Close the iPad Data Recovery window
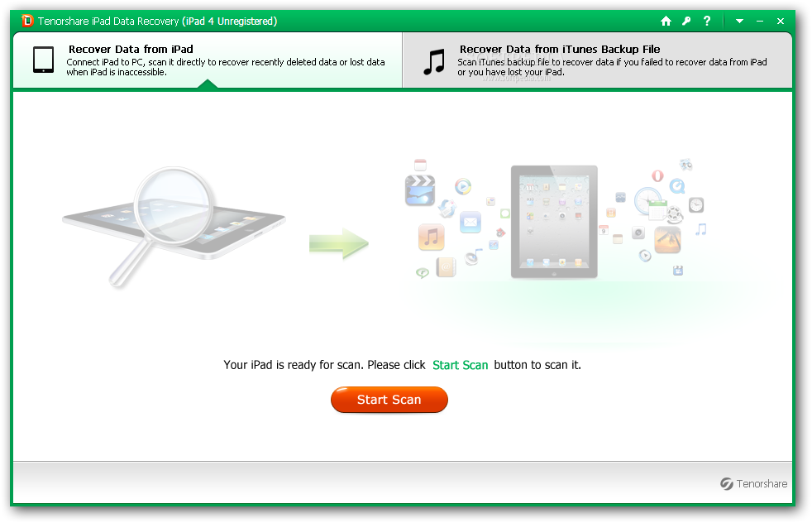Screen dimensions: 812x523 pyautogui.click(x=781, y=22)
